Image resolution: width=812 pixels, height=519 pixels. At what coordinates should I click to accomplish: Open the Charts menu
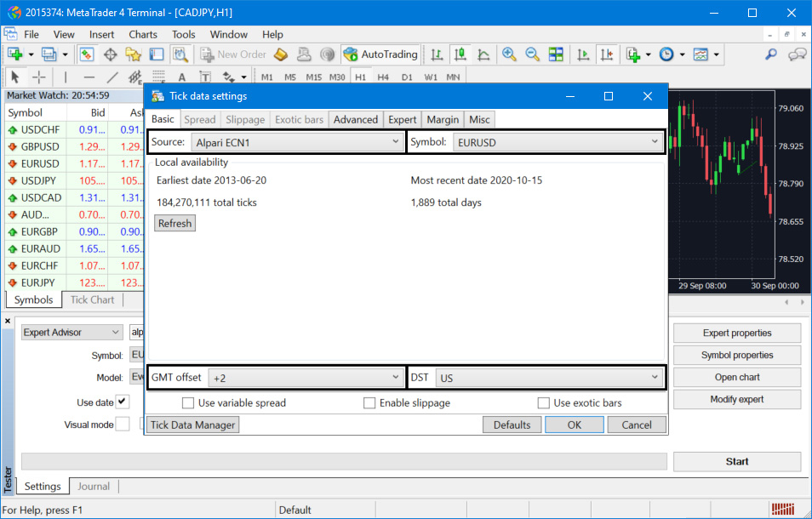click(x=143, y=35)
